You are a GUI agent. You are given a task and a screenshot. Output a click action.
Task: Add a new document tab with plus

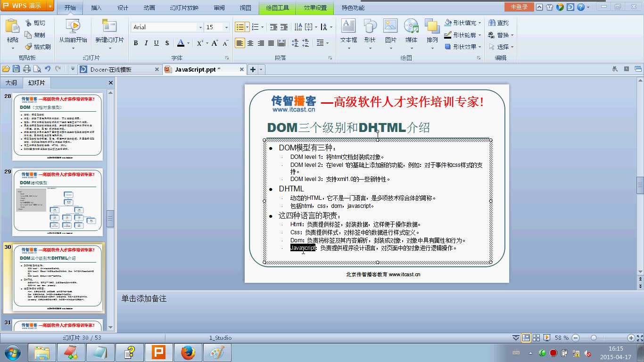[253, 69]
